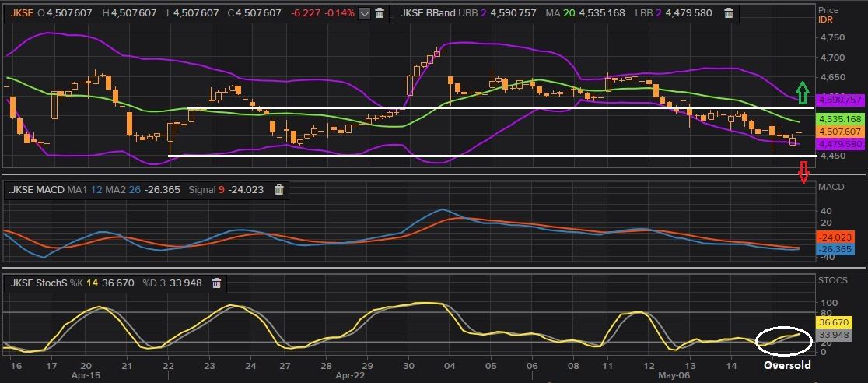
Task: Click the green 4,535.168 tag on price axis
Action: (840, 119)
